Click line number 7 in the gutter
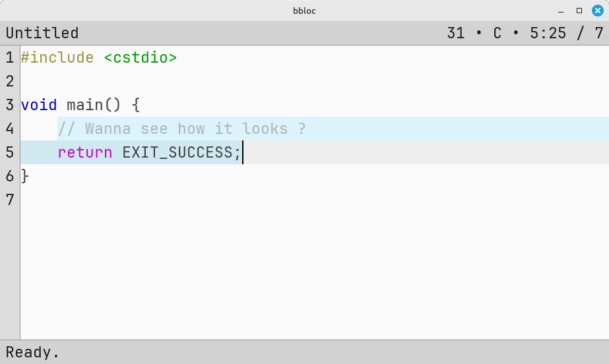 pyautogui.click(x=10, y=199)
